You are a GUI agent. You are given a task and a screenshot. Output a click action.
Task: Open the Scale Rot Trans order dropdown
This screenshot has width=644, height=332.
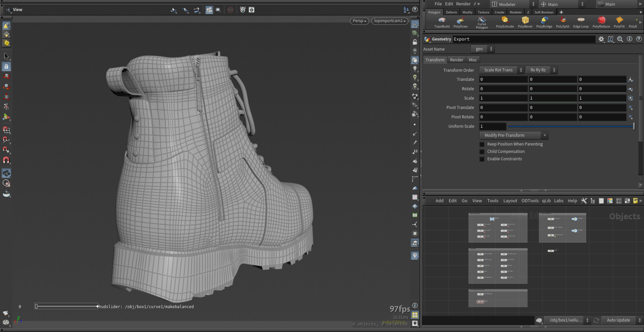pyautogui.click(x=502, y=70)
